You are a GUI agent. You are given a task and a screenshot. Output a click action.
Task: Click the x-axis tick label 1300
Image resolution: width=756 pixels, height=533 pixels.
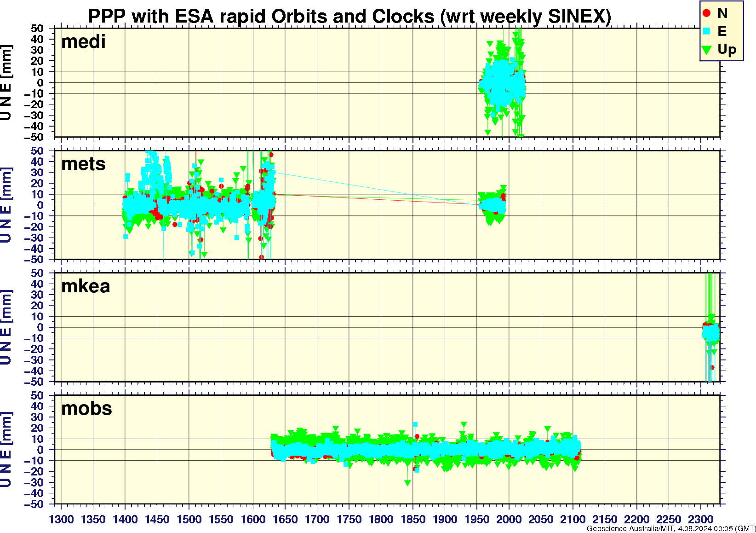point(61,520)
